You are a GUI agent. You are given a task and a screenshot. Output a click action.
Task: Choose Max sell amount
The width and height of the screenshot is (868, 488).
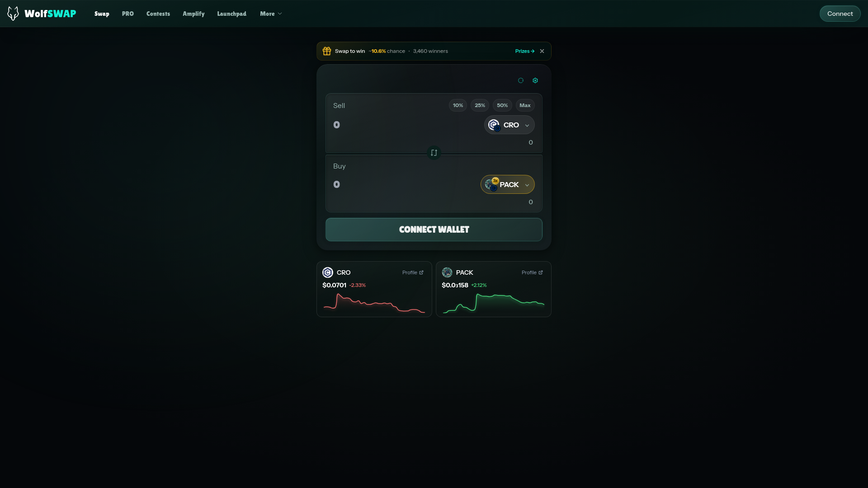click(x=525, y=105)
